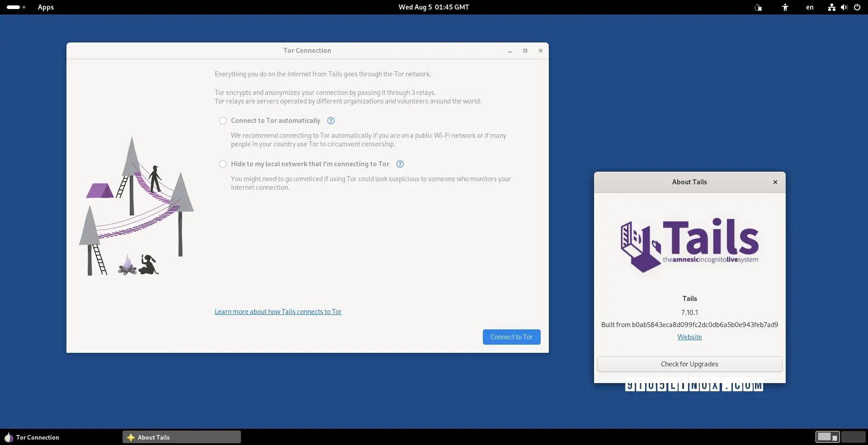Maximize the Tor Connection window
Image resolution: width=868 pixels, height=445 pixels.
[525, 51]
